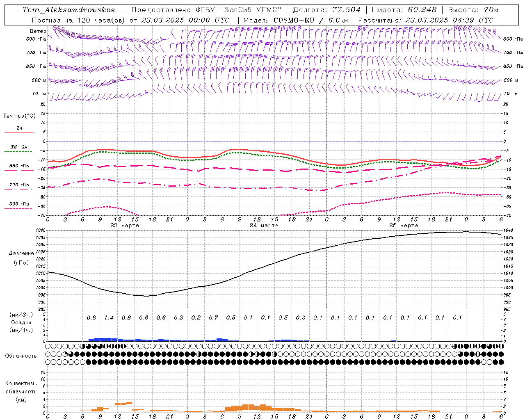The width and height of the screenshot is (525, 420).
Task: Click the 0.7 precipitation value
Action: pos(213,317)
